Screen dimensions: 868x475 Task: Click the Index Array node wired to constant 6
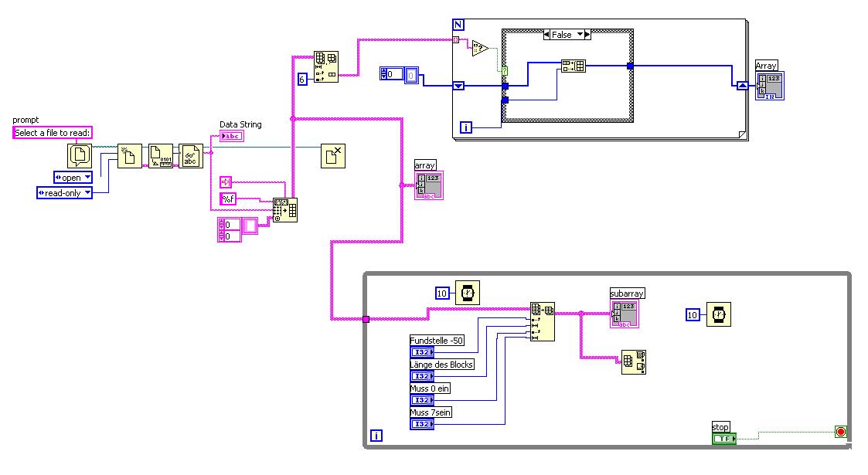coord(326,67)
